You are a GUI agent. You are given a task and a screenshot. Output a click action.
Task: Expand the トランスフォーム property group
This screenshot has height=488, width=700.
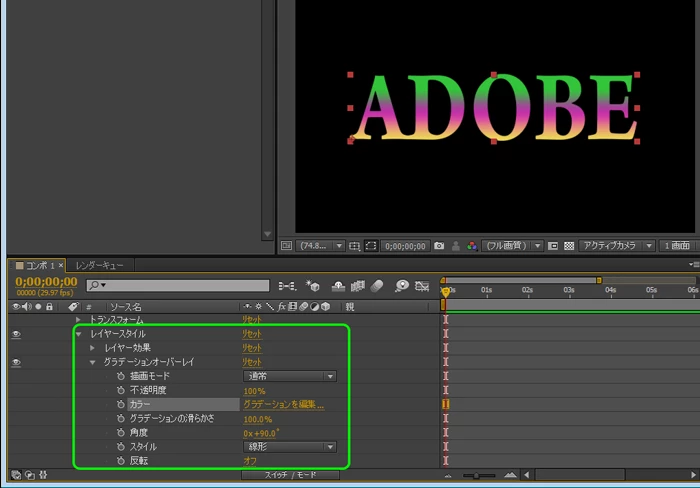click(x=78, y=320)
